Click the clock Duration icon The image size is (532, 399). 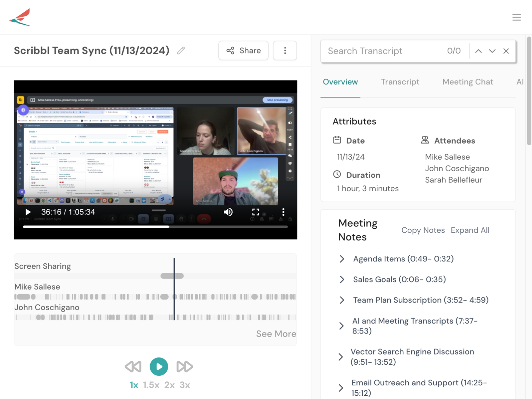337,174
